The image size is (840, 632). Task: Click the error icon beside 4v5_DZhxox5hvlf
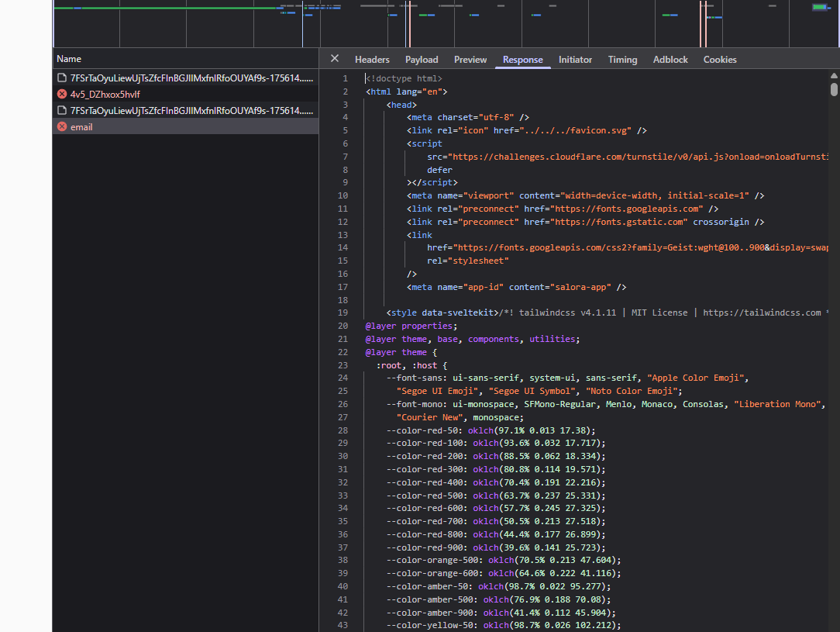[x=62, y=95]
